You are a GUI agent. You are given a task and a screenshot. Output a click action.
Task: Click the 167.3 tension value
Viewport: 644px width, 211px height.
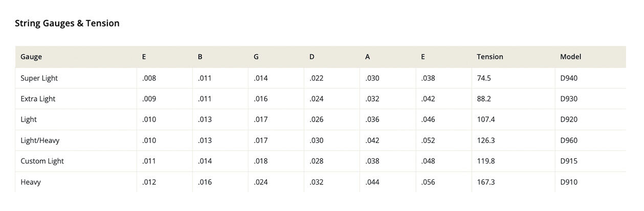(485, 182)
